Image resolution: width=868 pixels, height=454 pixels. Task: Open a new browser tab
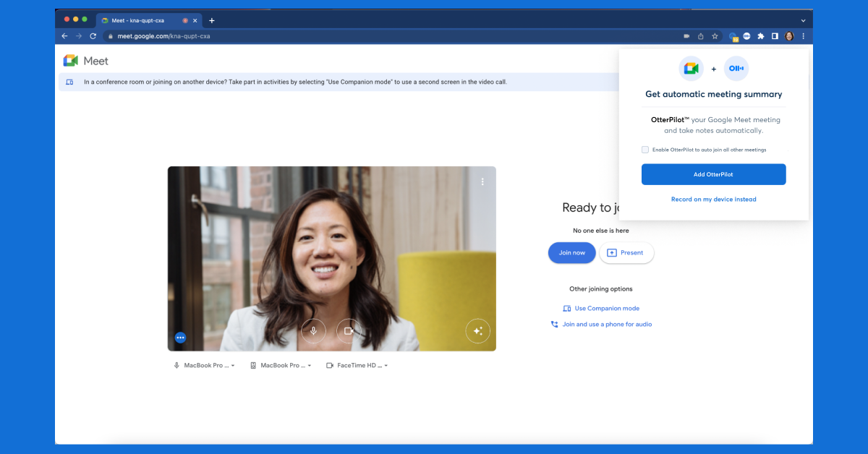tap(212, 20)
